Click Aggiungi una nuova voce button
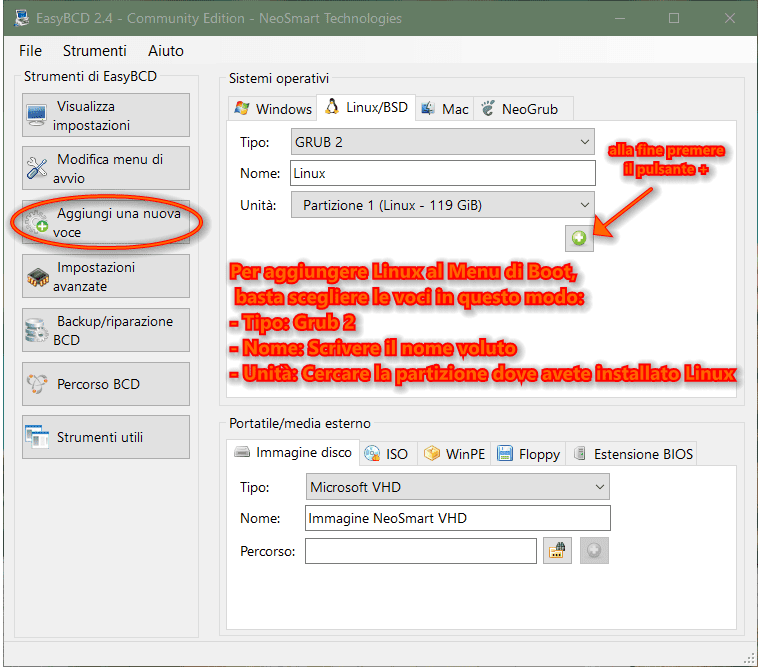Image resolution: width=770 pixels, height=667 pixels. (106, 222)
